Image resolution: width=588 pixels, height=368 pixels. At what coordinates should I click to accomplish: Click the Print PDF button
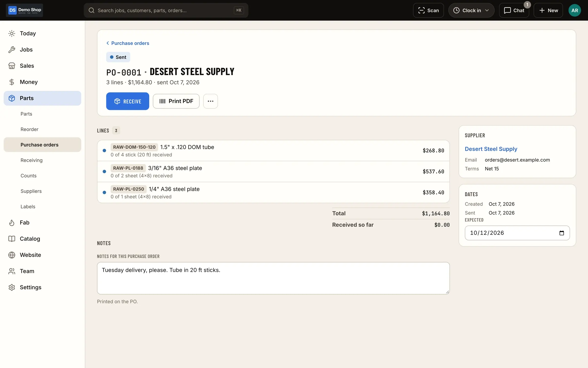[176, 101]
